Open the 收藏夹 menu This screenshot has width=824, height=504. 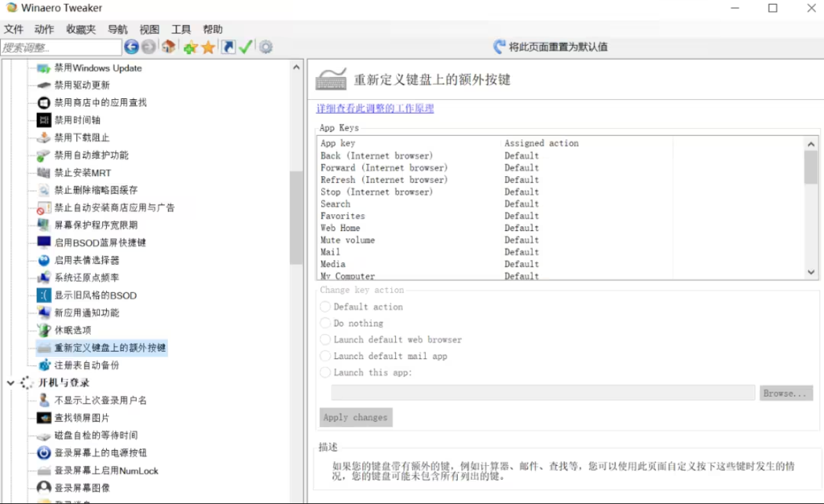point(81,29)
